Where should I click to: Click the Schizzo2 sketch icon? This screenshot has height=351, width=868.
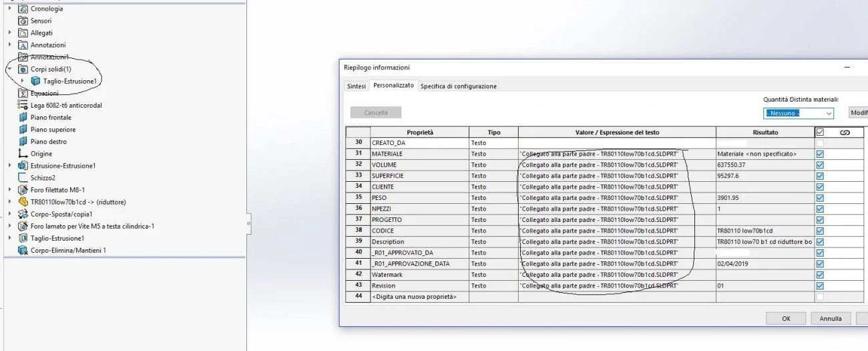point(23,177)
